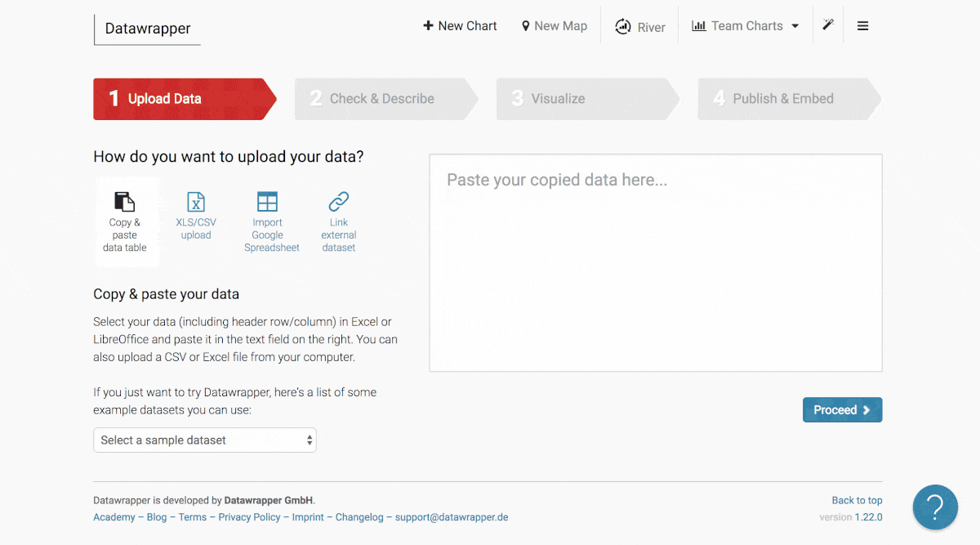
Task: Open the Blog link
Action: click(157, 517)
